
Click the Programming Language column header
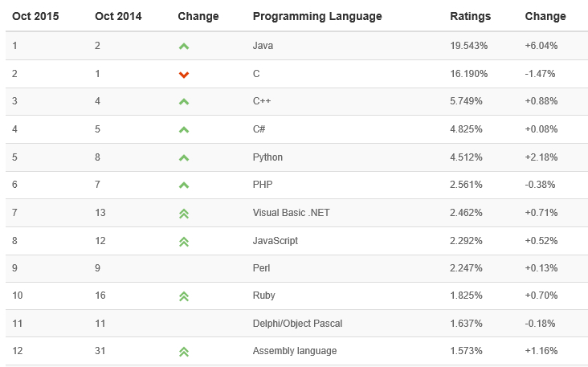317,16
